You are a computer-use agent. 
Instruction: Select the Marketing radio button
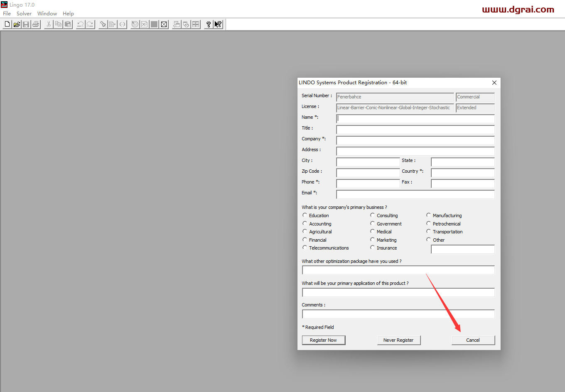click(373, 240)
